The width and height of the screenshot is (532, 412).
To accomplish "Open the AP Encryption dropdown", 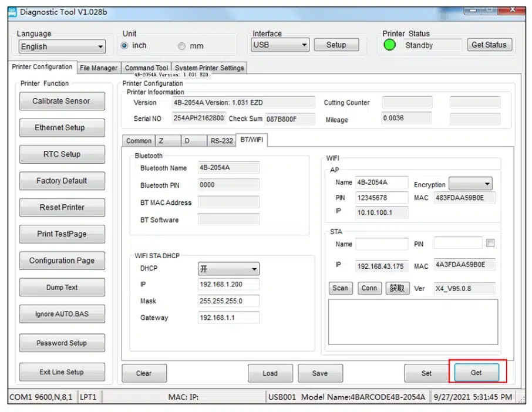I will 470,184.
